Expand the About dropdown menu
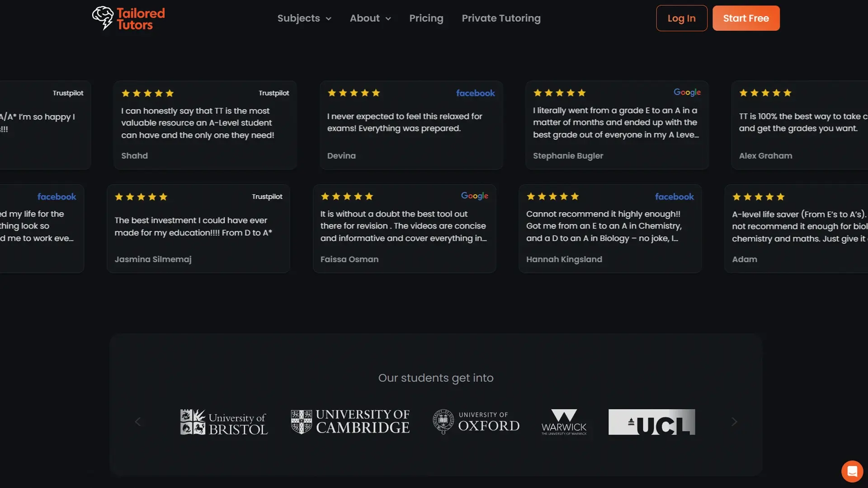868x488 pixels. click(x=370, y=19)
